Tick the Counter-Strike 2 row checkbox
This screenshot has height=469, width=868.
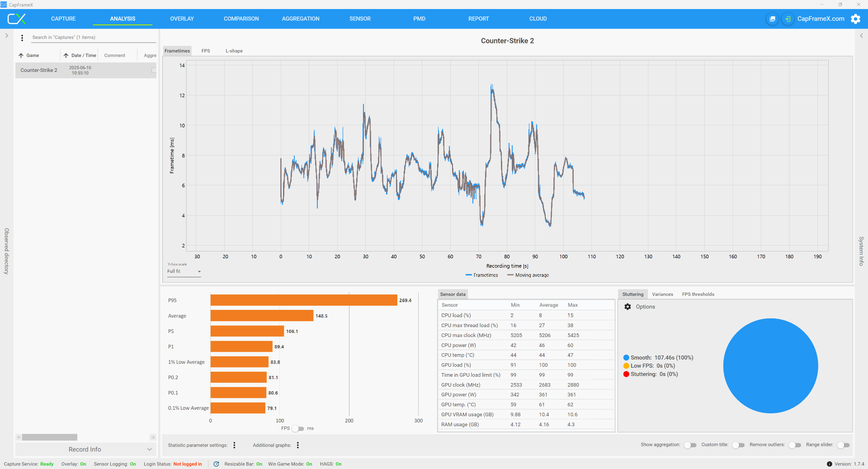154,71
